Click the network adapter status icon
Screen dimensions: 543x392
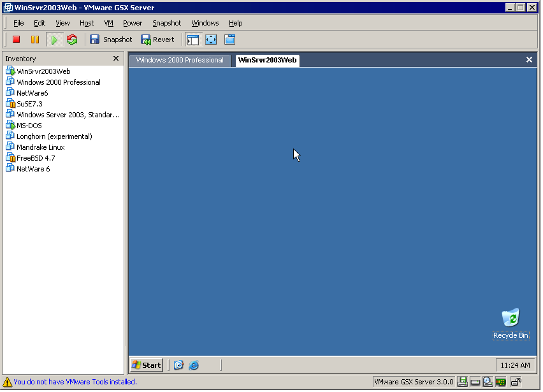501,382
